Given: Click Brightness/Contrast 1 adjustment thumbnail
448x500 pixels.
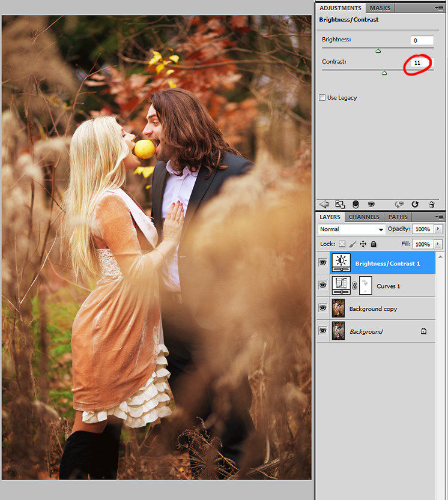Looking at the screenshot, I should (341, 263).
